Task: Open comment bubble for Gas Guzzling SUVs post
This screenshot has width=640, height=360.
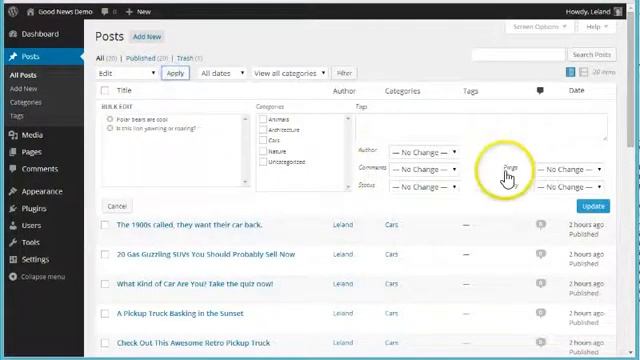Action: 541,254
